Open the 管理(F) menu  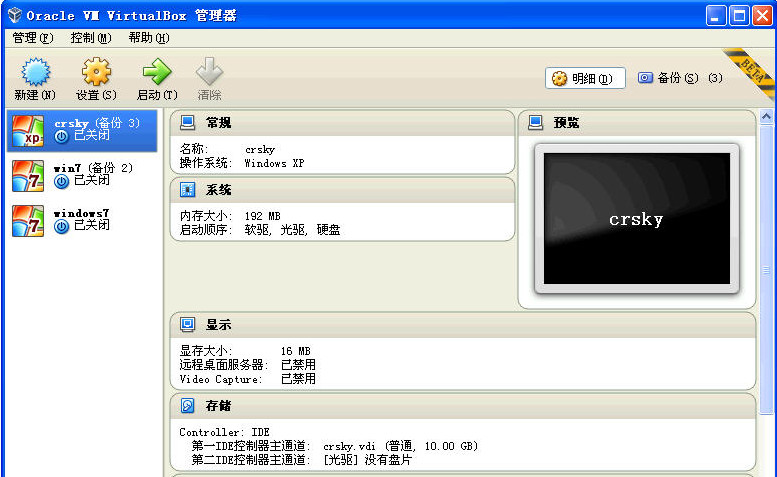33,38
